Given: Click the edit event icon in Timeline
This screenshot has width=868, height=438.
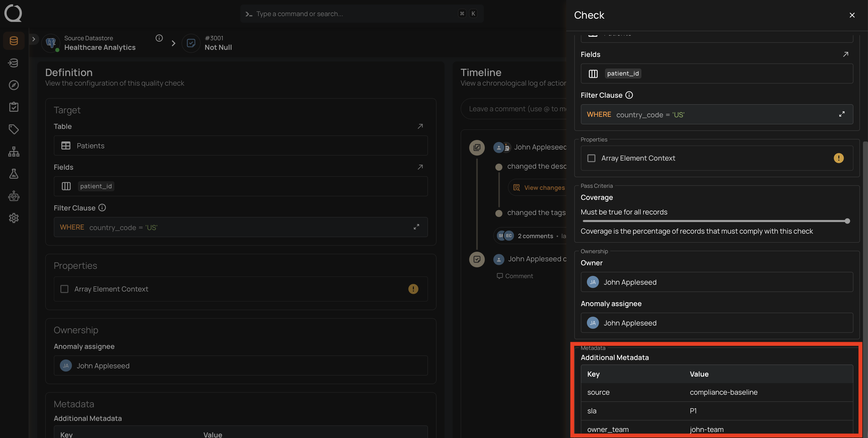Looking at the screenshot, I should pyautogui.click(x=477, y=148).
